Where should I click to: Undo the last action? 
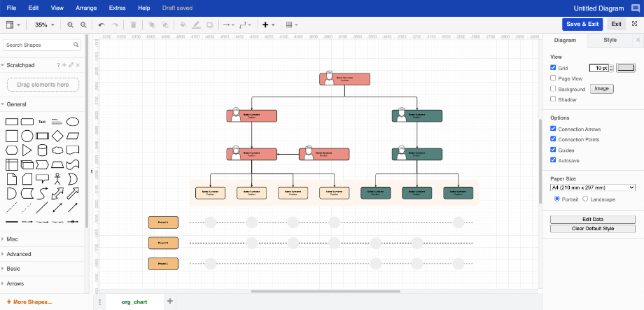102,24
